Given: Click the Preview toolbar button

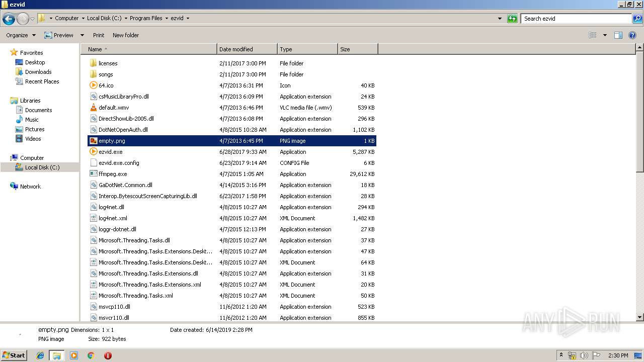Looking at the screenshot, I should click(59, 35).
